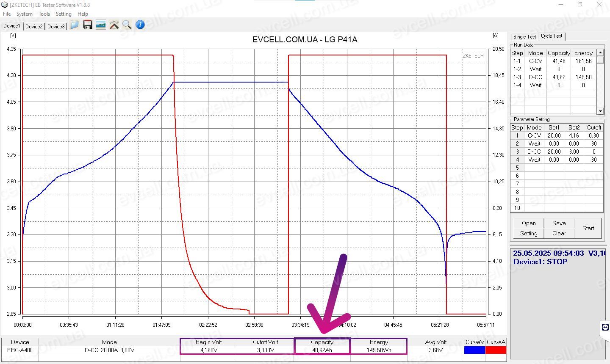
Task: Click the Setting button below Open
Action: pos(529,233)
